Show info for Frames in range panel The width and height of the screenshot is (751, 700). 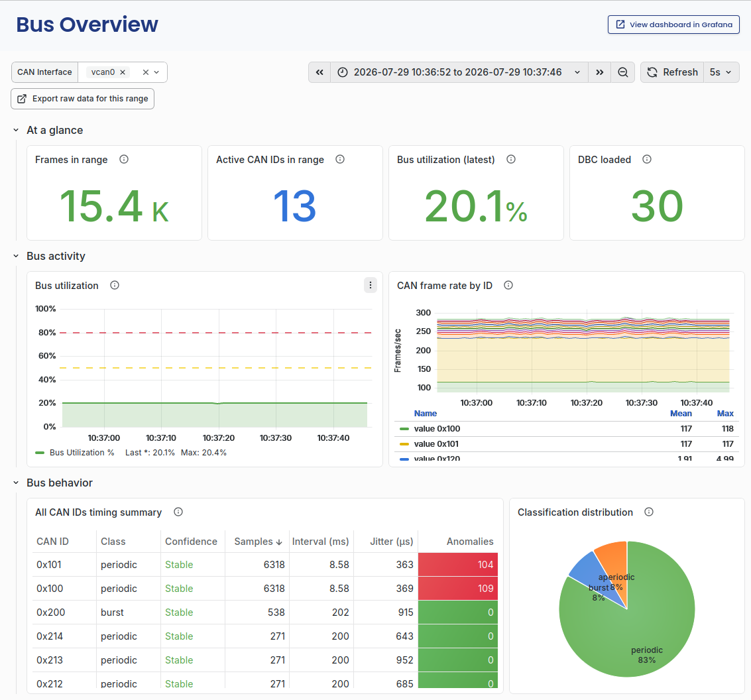point(124,160)
